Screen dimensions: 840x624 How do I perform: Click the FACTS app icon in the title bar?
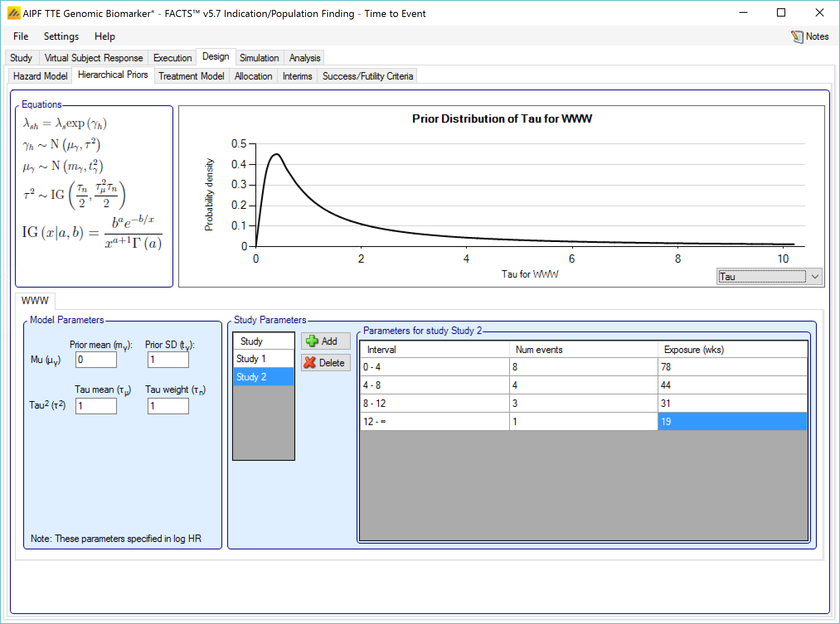13,13
